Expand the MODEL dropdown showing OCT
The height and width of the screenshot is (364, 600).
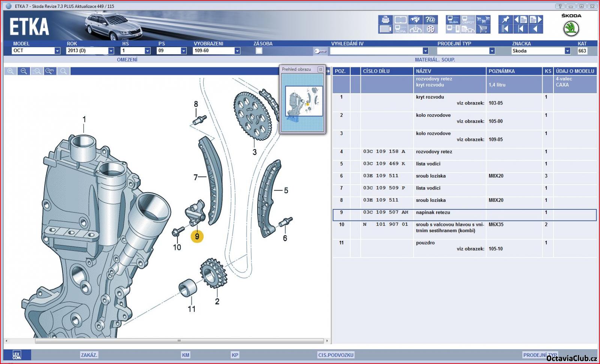pos(57,51)
